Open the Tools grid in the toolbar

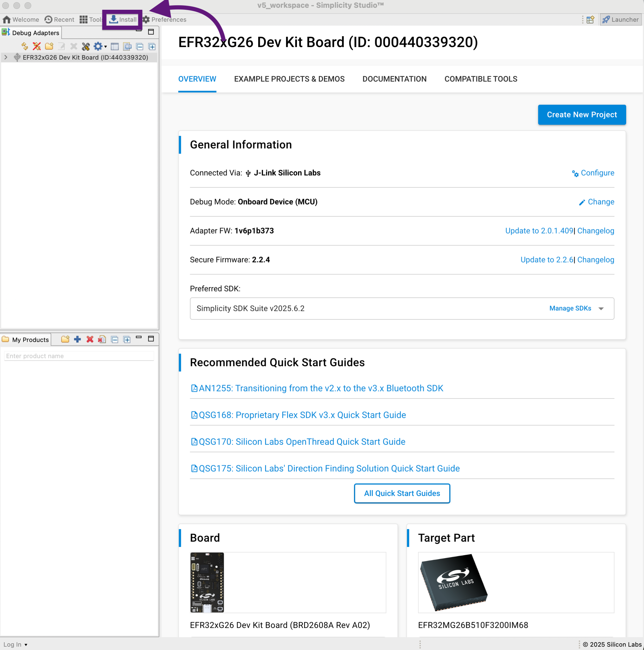coord(91,20)
